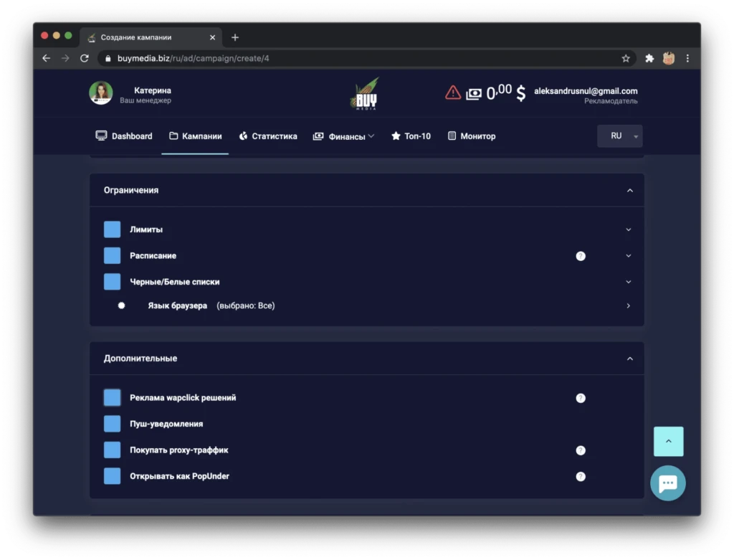The image size is (734, 560).
Task: Click the browser address bar URL
Action: point(194,59)
